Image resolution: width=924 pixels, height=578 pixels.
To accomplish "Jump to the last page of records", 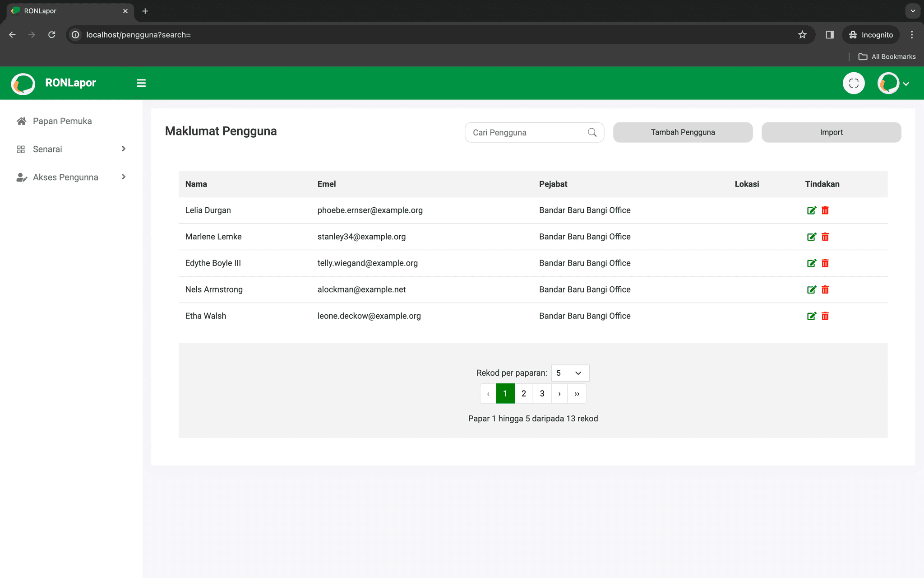I will pos(577,393).
